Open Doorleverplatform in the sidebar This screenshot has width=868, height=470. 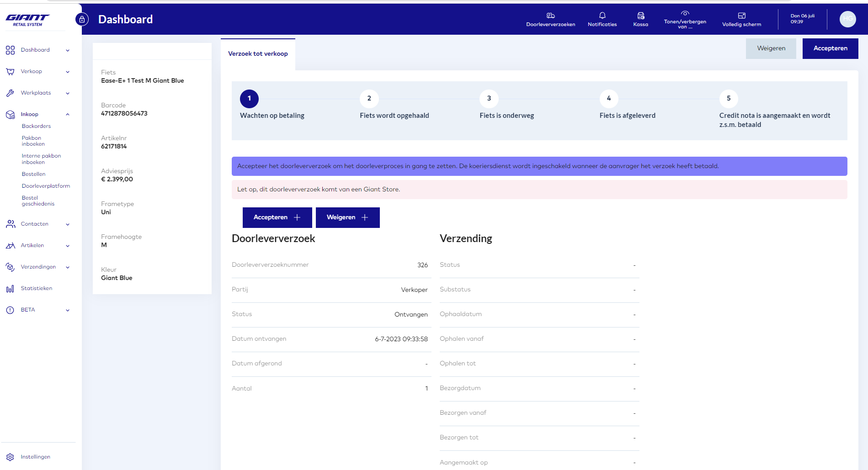point(46,186)
